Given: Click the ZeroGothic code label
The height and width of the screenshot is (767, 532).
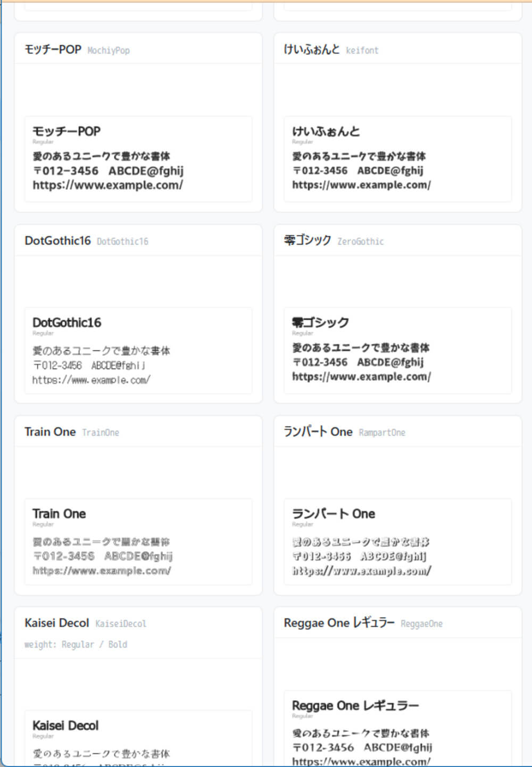Looking at the screenshot, I should coord(361,241).
